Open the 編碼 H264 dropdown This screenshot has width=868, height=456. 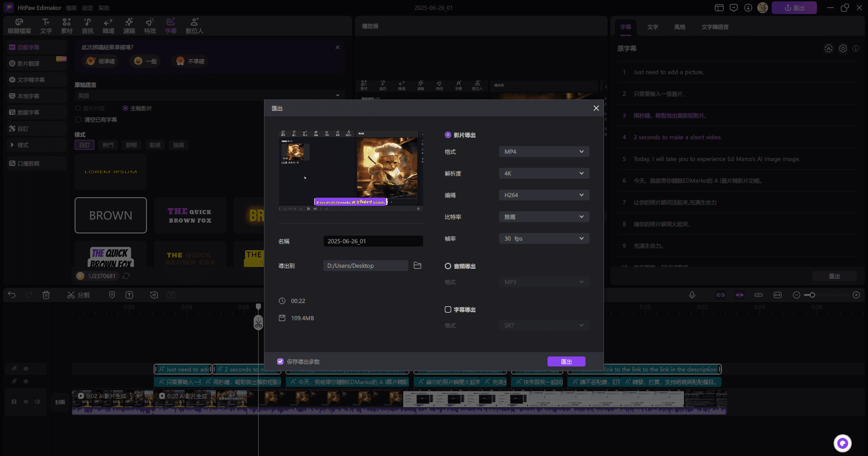[544, 195]
